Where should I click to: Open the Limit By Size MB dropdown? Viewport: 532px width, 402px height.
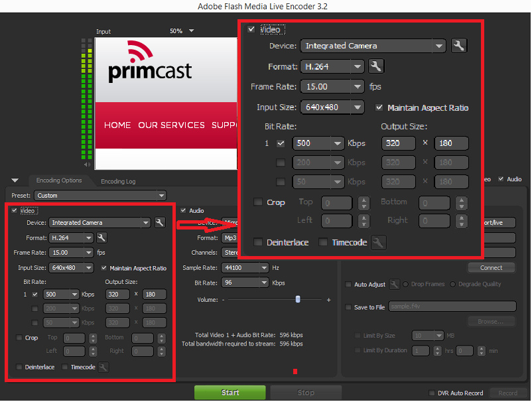(427, 336)
